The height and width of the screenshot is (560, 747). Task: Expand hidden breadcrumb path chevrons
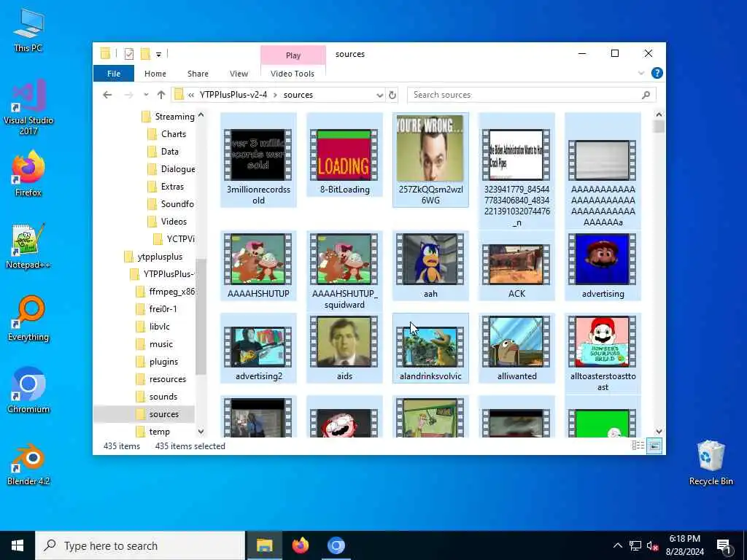(191, 95)
